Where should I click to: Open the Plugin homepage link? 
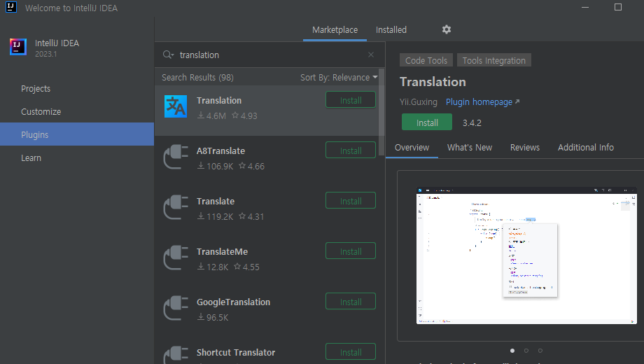click(479, 102)
